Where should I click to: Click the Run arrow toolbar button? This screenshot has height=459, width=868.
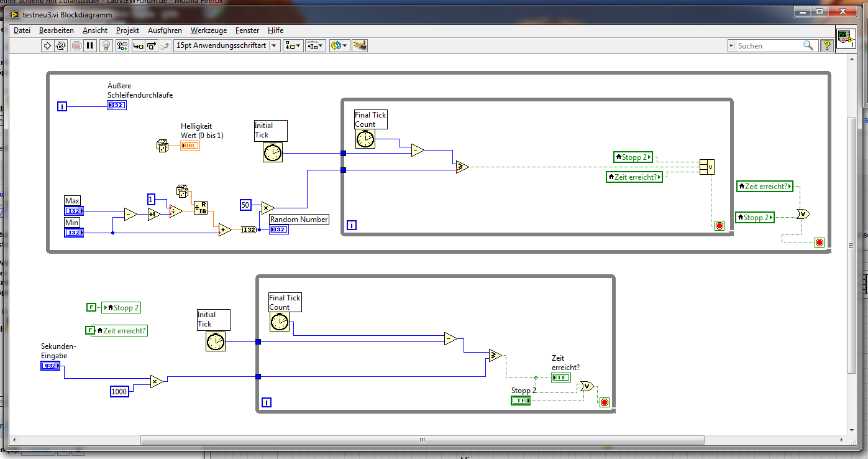(x=47, y=45)
